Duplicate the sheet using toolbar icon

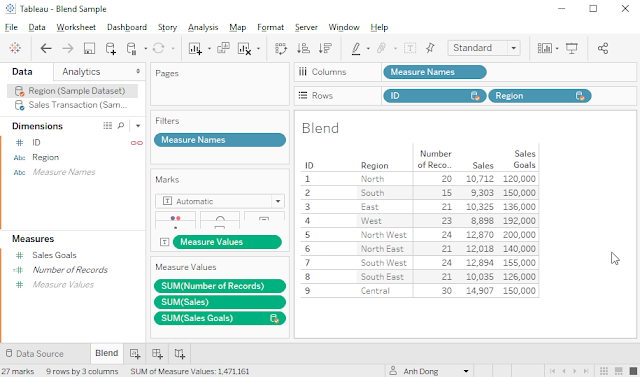[223, 48]
